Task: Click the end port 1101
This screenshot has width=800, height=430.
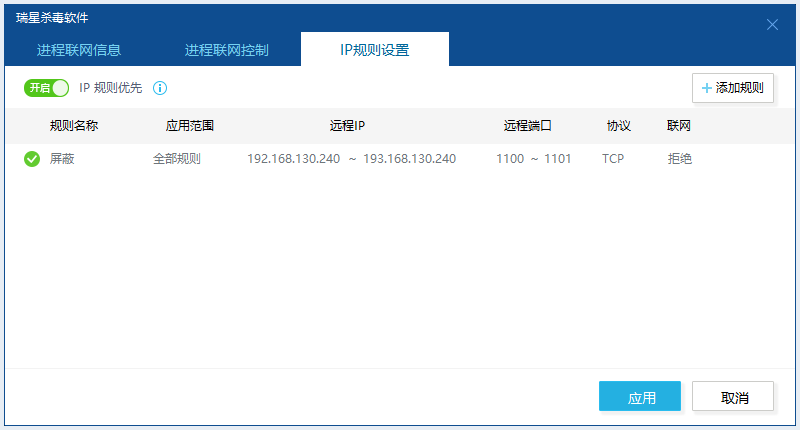Action: point(557,159)
